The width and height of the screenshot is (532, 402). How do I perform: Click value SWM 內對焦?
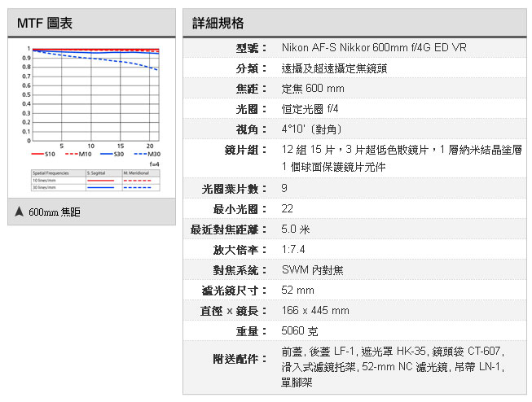[313, 270]
